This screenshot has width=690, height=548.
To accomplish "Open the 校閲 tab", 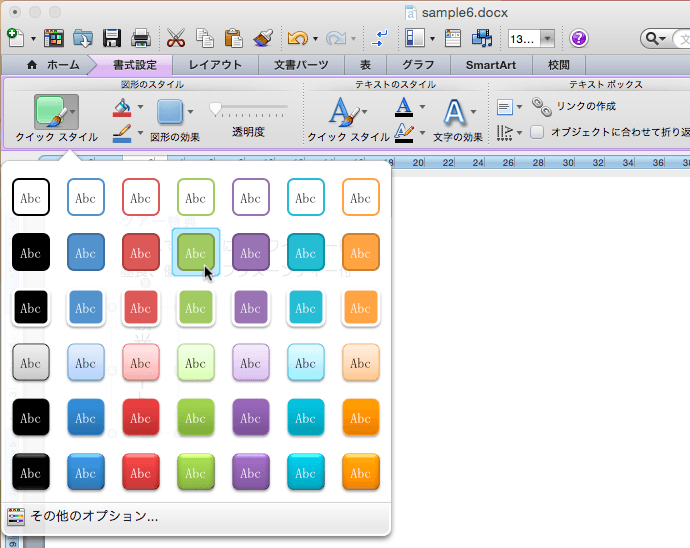I will 559,65.
